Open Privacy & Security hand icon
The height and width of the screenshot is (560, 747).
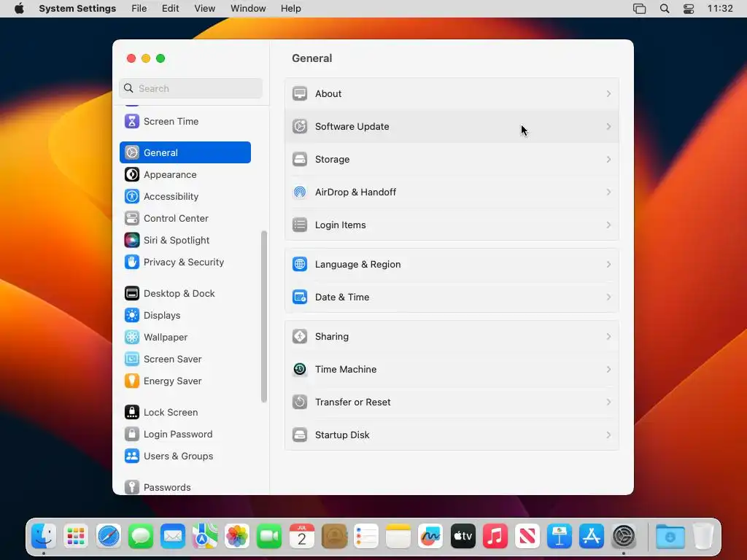(x=132, y=262)
